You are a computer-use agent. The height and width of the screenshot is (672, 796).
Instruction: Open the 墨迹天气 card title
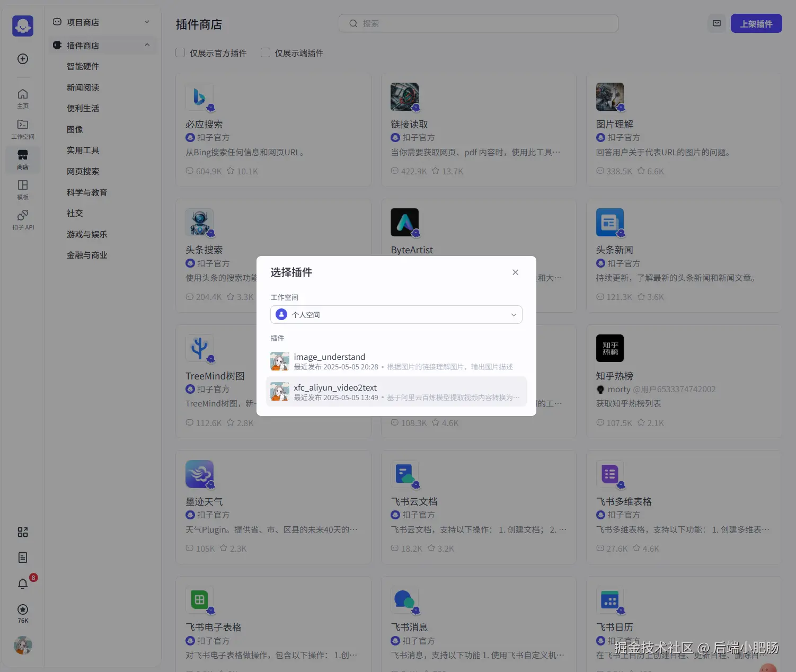[204, 501]
